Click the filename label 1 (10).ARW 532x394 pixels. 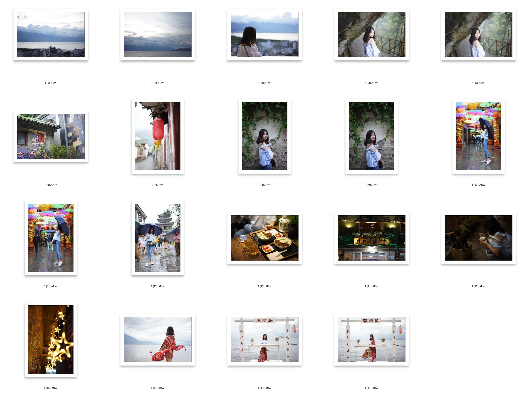(x=478, y=185)
